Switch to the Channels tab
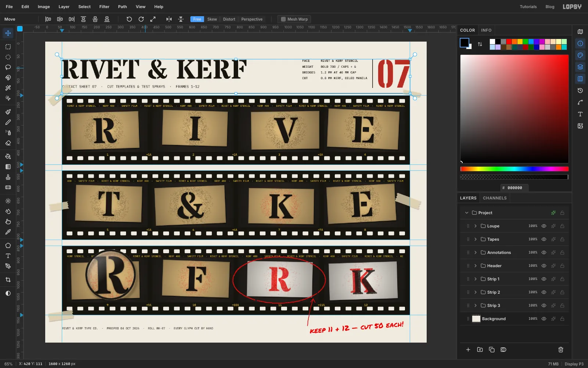 click(x=495, y=198)
